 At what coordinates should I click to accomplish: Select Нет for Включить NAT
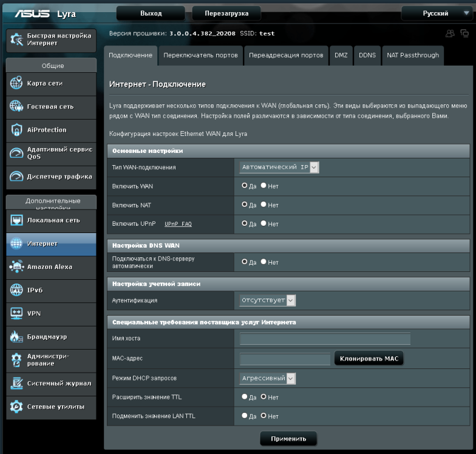pyautogui.click(x=263, y=205)
